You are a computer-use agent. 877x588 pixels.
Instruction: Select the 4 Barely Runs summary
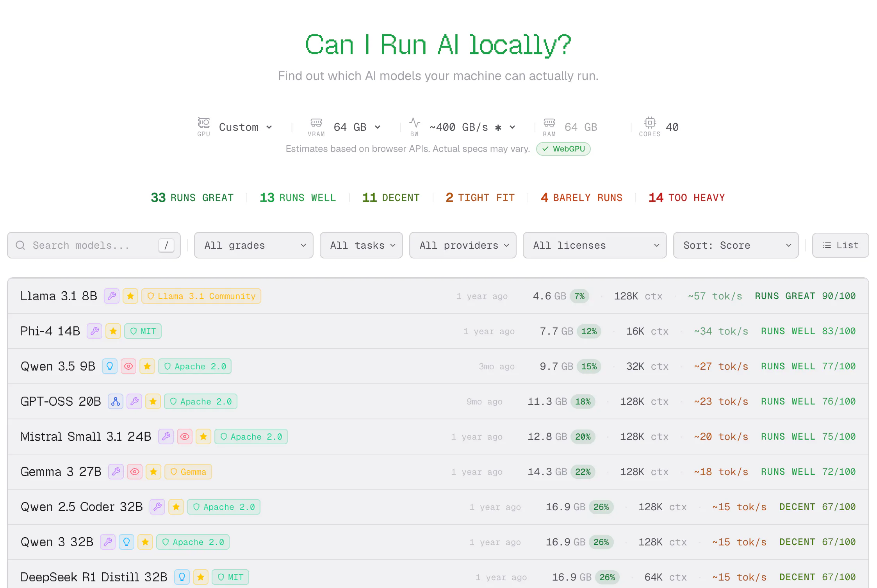point(581,198)
